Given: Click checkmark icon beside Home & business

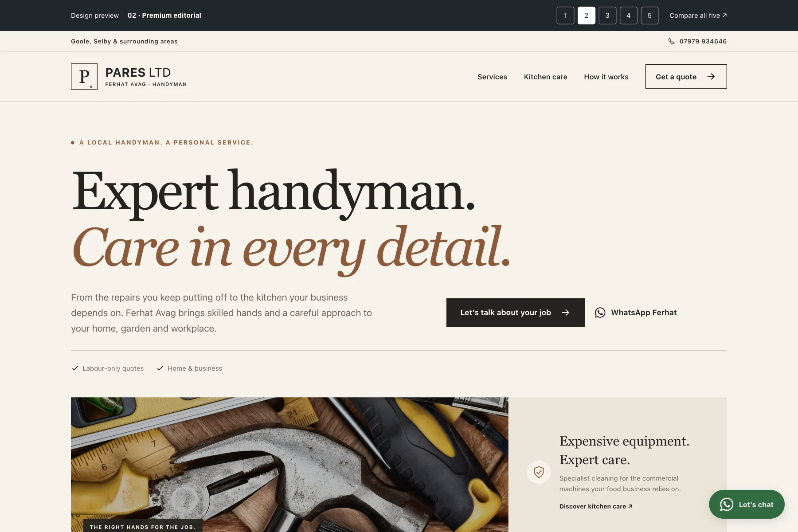Looking at the screenshot, I should point(160,368).
